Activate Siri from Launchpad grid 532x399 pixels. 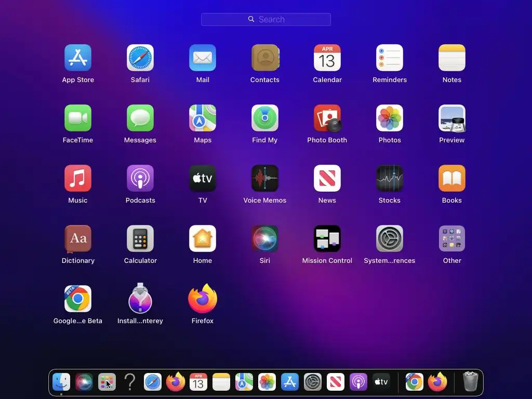click(265, 238)
